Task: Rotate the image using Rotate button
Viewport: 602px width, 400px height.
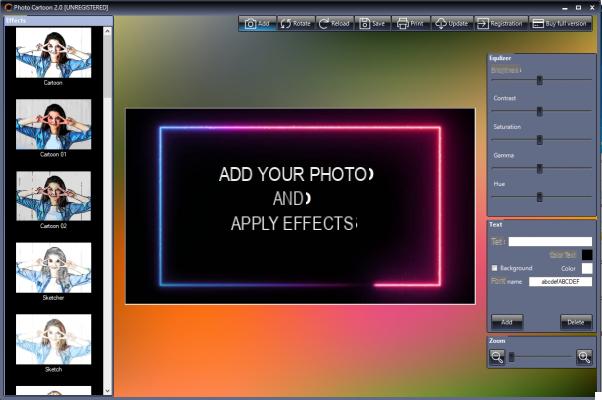Action: 296,24
